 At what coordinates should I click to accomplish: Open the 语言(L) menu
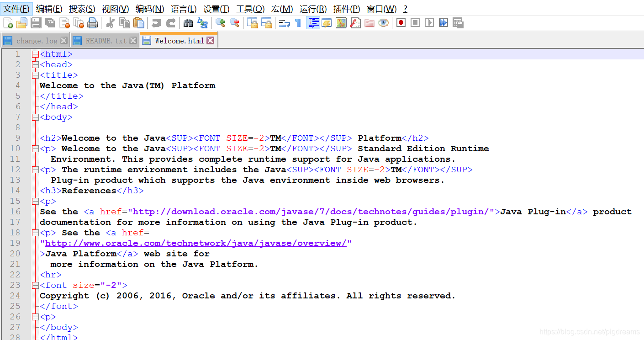[184, 9]
